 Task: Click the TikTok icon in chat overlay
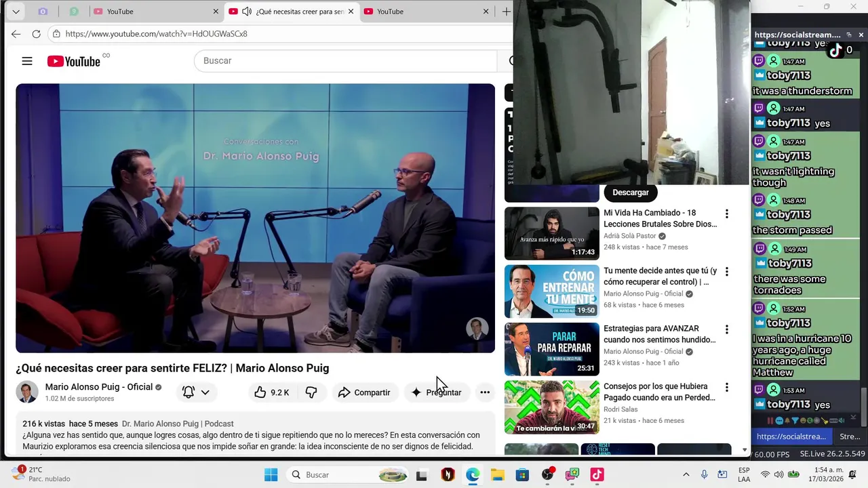(835, 50)
